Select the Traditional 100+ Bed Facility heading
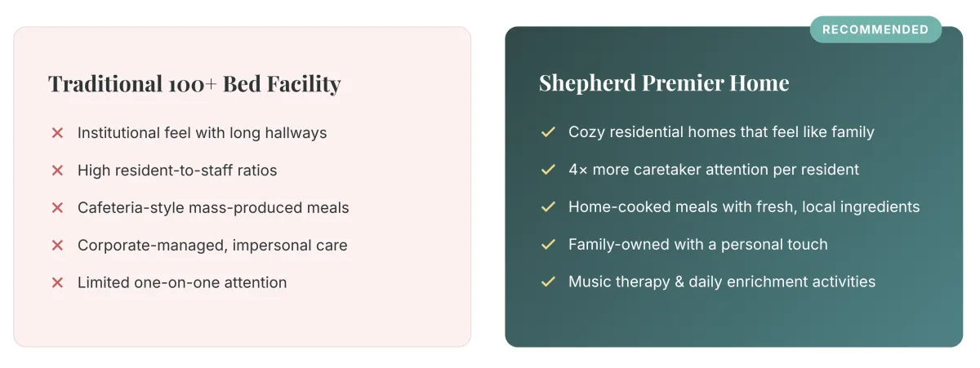The height and width of the screenshot is (368, 980). [x=194, y=84]
